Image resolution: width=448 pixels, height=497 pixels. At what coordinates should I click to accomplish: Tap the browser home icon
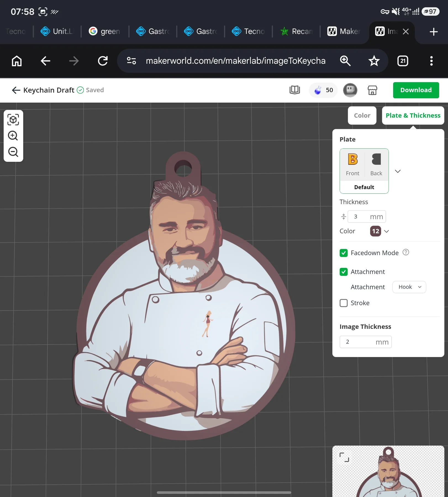point(17,61)
